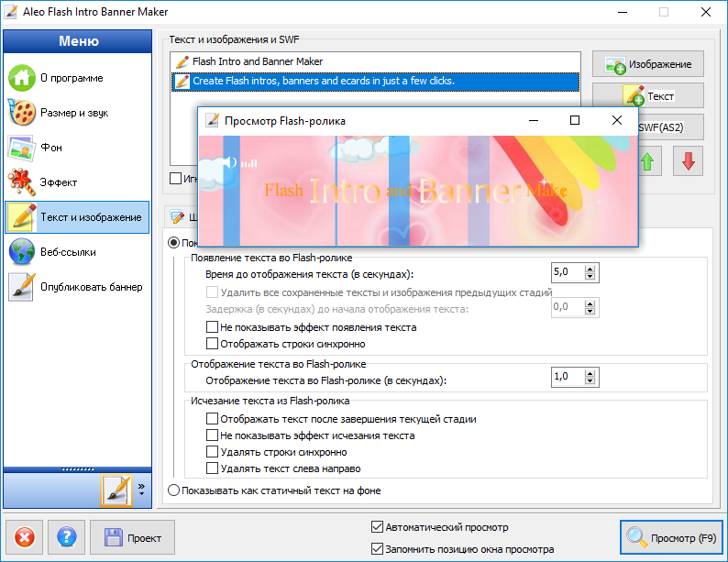Toggle Автоматический просмотр checkbox
728x562 pixels.
coord(377,527)
